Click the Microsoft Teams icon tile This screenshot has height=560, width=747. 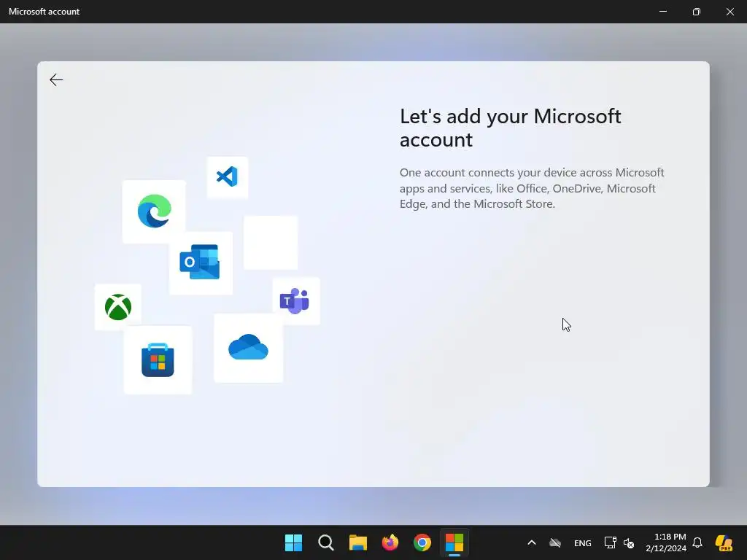pos(295,301)
